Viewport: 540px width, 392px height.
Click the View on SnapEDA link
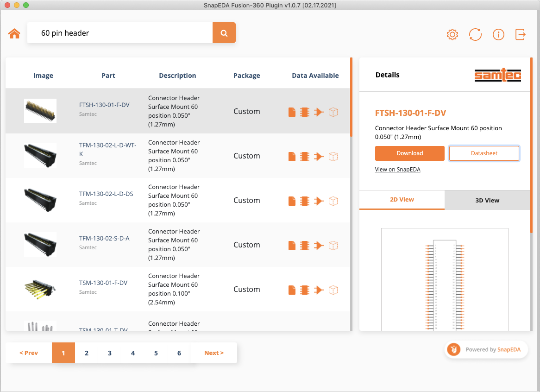coord(397,169)
